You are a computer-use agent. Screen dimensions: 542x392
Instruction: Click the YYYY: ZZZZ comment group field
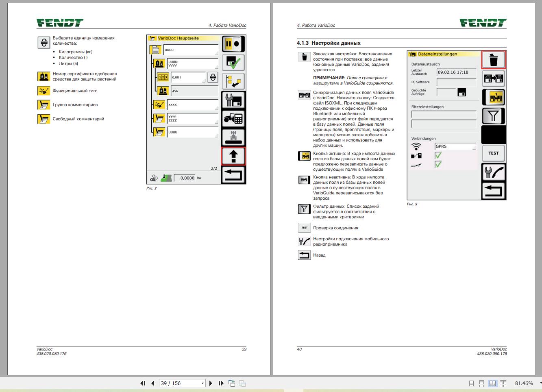click(x=193, y=118)
